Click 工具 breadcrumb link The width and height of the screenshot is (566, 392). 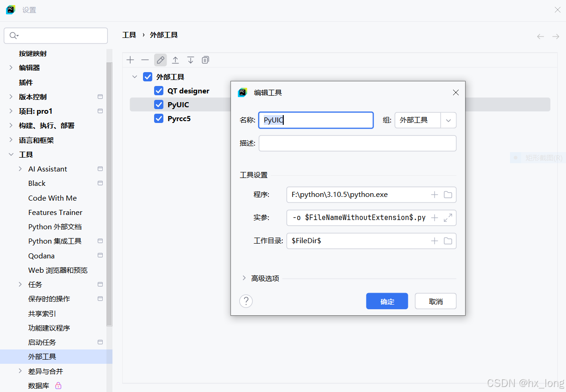click(x=129, y=35)
